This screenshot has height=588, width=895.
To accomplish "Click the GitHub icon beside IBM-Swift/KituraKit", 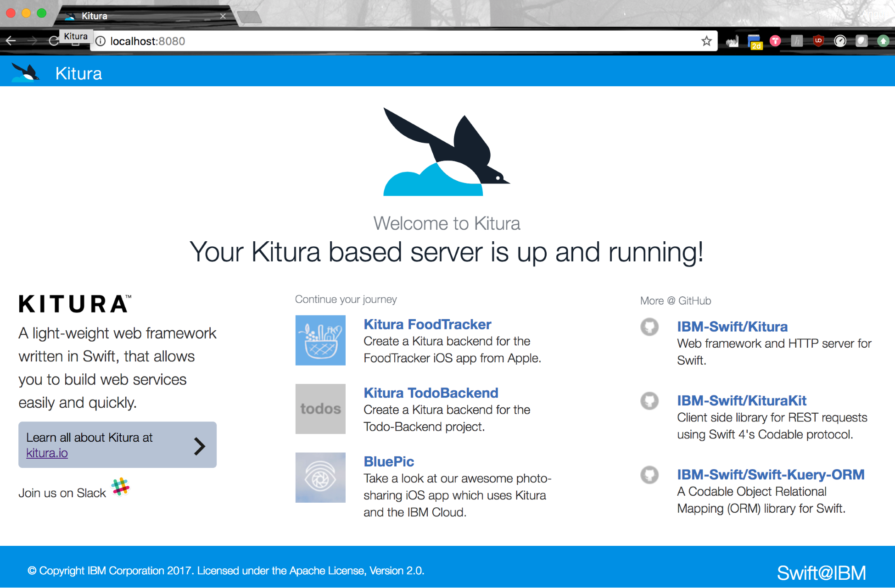I will 649,401.
